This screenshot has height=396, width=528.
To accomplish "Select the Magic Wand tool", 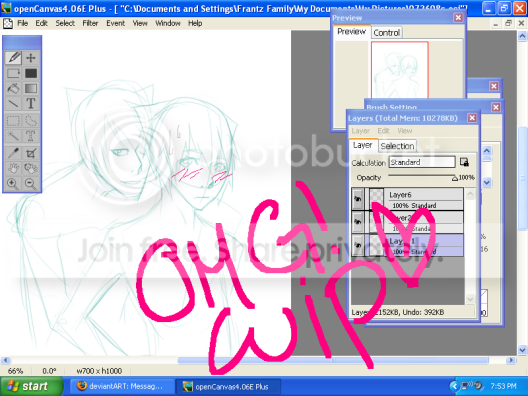I will click(13, 136).
